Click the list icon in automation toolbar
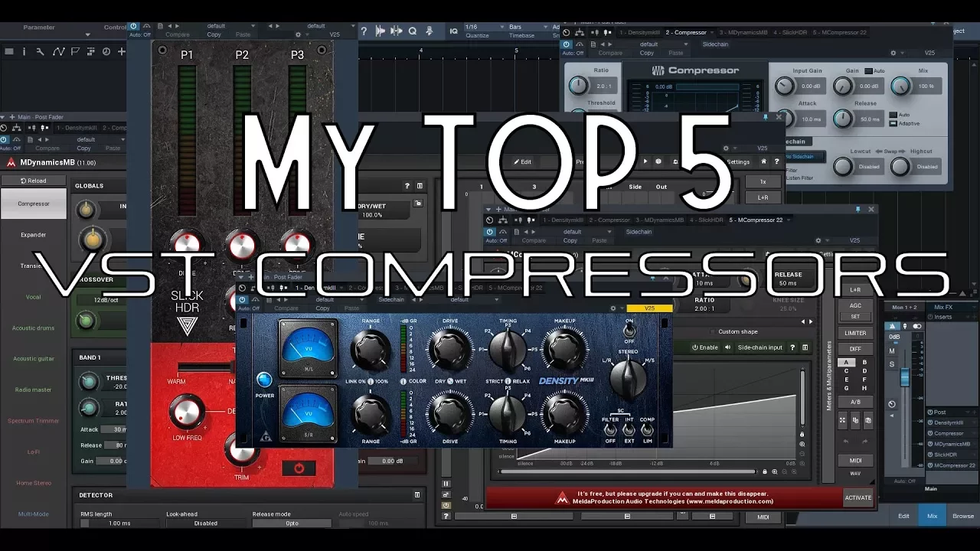 9,51
